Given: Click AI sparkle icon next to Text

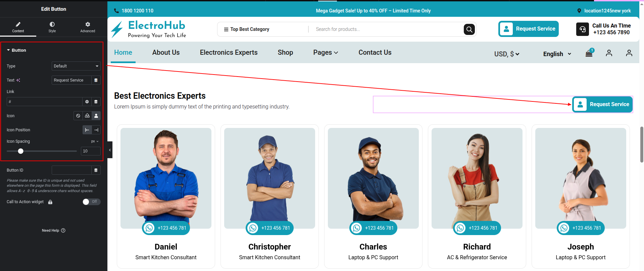Looking at the screenshot, I should click(18, 80).
